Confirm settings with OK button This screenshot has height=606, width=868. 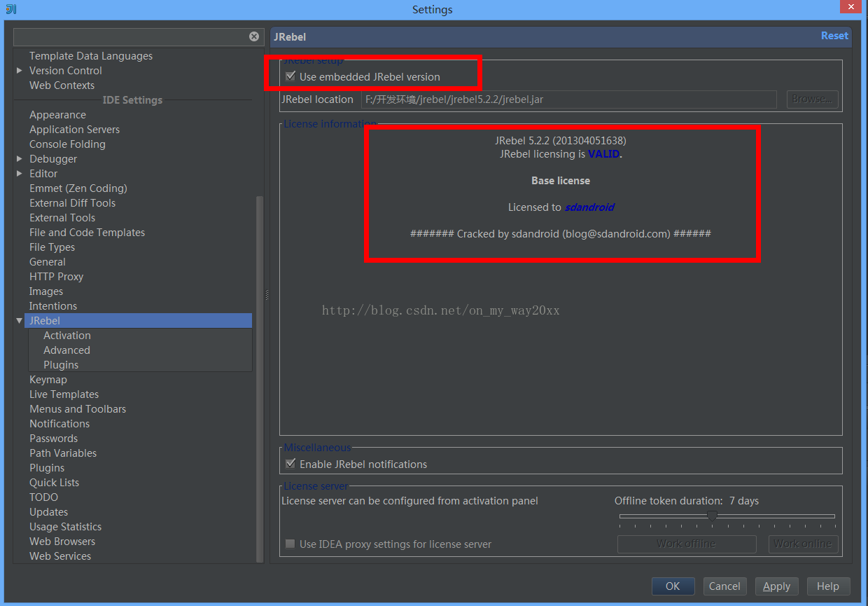pos(673,586)
